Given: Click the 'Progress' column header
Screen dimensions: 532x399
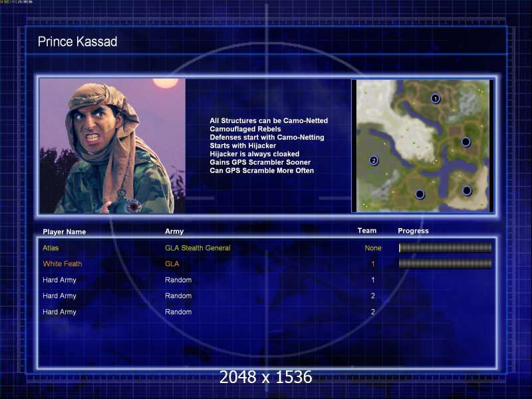Looking at the screenshot, I should tap(413, 231).
